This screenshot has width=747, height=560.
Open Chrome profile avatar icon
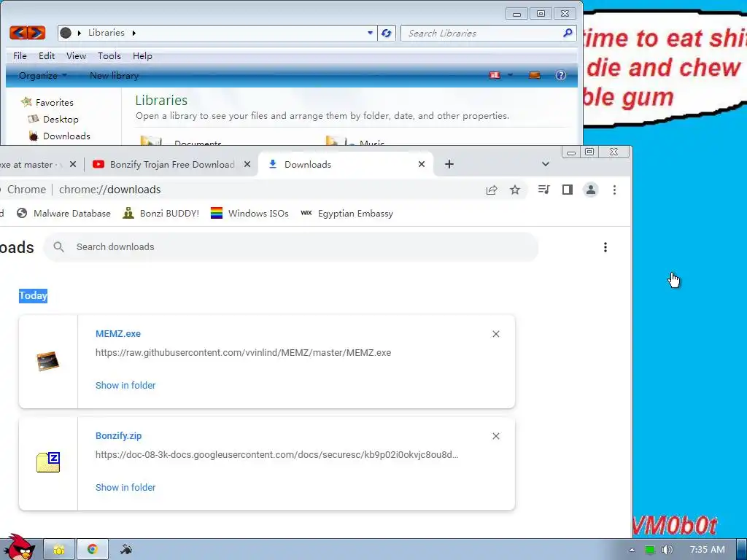[x=591, y=190]
